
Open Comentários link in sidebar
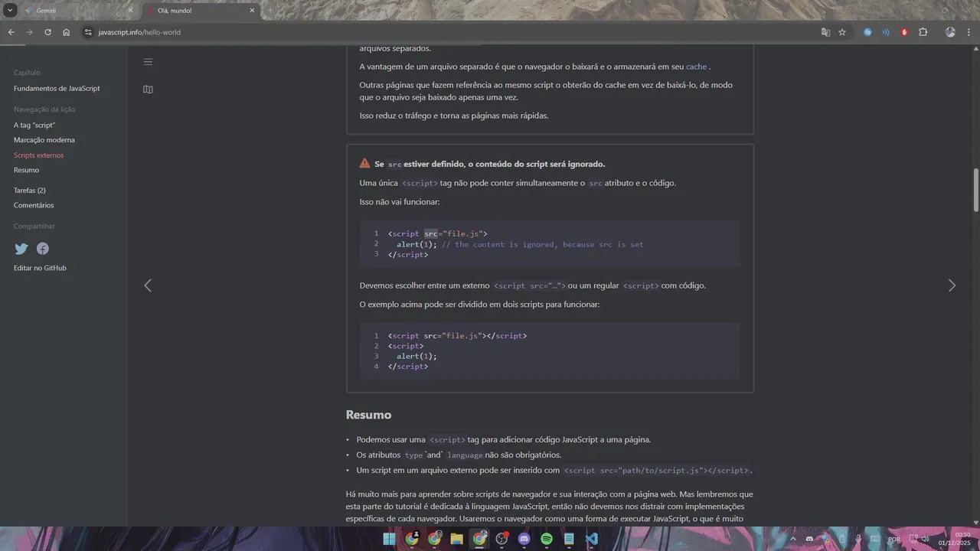coord(34,205)
